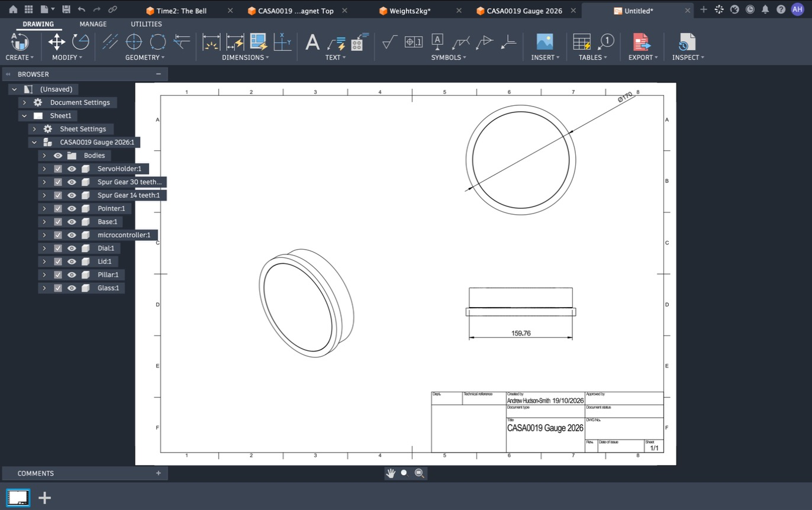Toggle the Glass:1 checkbox

58,288
